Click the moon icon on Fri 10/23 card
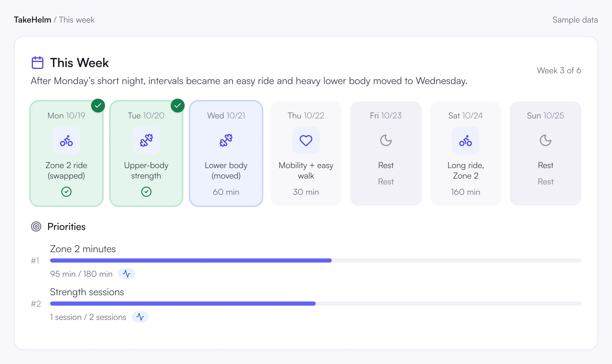The image size is (612, 364). tap(386, 140)
